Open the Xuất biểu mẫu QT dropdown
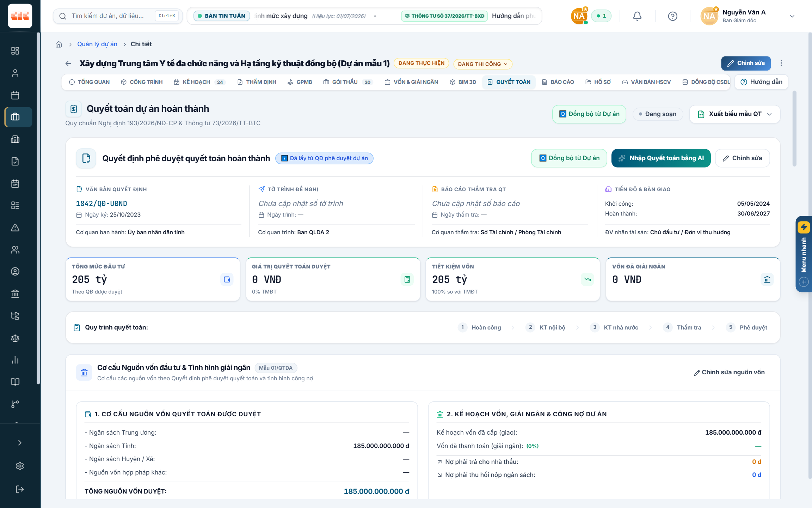The image size is (812, 508). pos(734,114)
